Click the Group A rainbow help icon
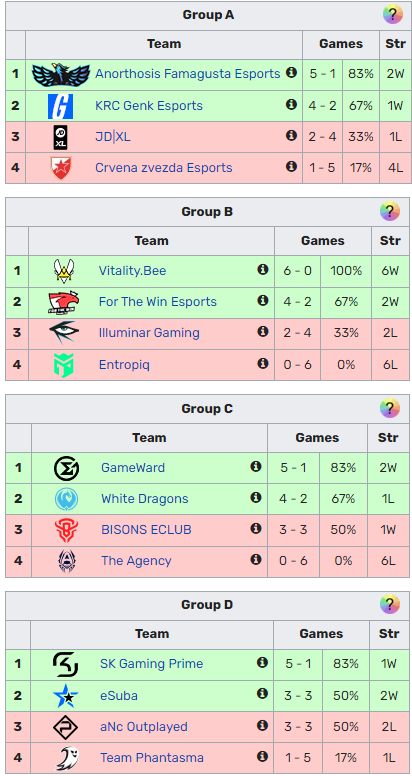 tap(392, 14)
